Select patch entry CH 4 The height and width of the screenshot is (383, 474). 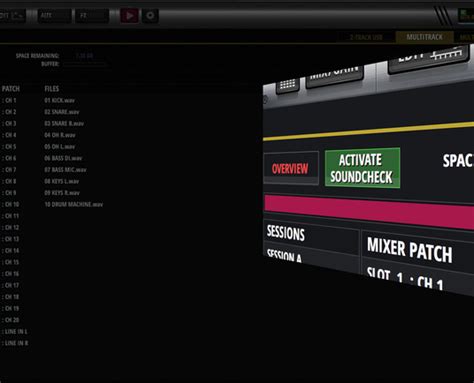click(x=9, y=135)
